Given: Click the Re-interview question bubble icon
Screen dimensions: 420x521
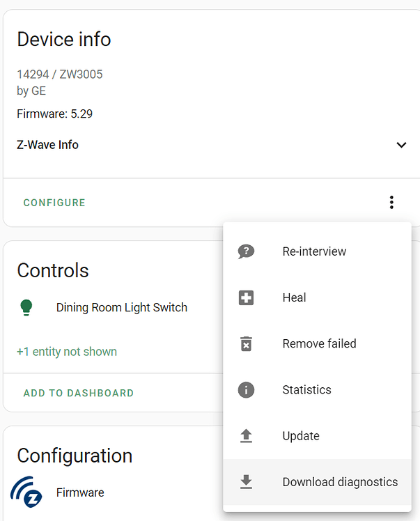Looking at the screenshot, I should point(246,251).
